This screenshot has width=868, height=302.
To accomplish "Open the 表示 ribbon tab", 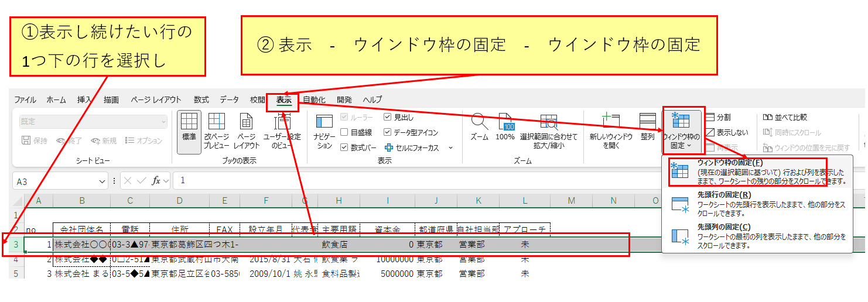I will 283,100.
